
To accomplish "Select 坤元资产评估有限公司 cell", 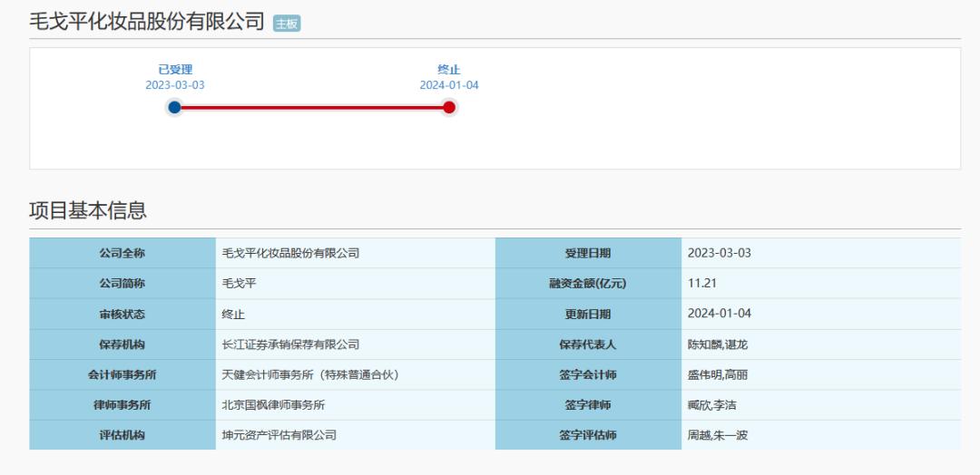I will tap(355, 435).
